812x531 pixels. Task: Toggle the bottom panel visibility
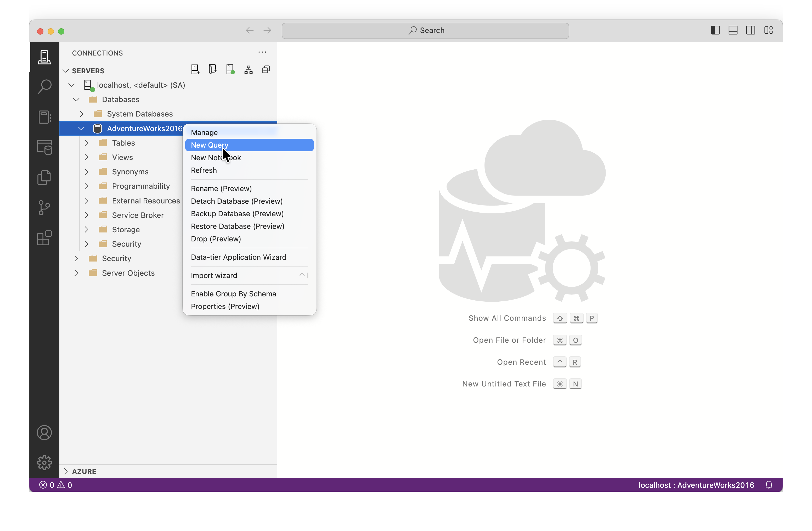point(733,30)
